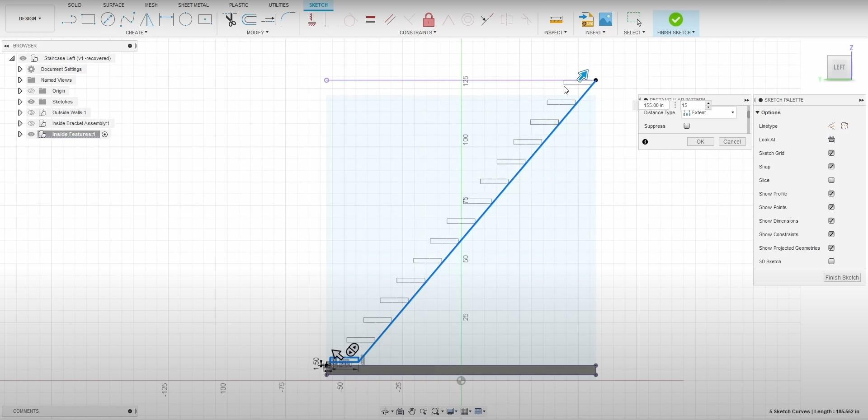868x420 pixels.
Task: Open the Measure tool
Action: [x=556, y=19]
